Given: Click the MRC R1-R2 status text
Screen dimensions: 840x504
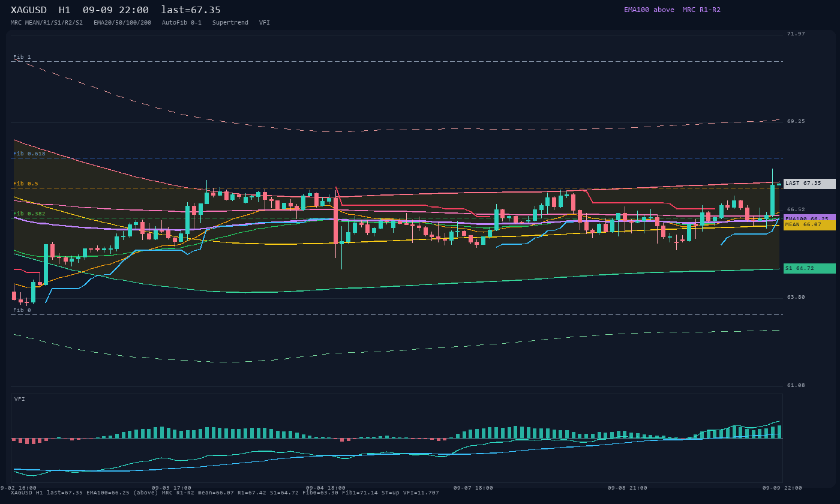Looking at the screenshot, I should 701,10.
